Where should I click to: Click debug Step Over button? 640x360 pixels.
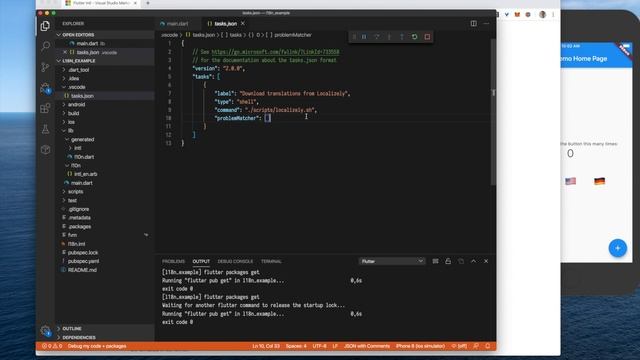pyautogui.click(x=377, y=37)
